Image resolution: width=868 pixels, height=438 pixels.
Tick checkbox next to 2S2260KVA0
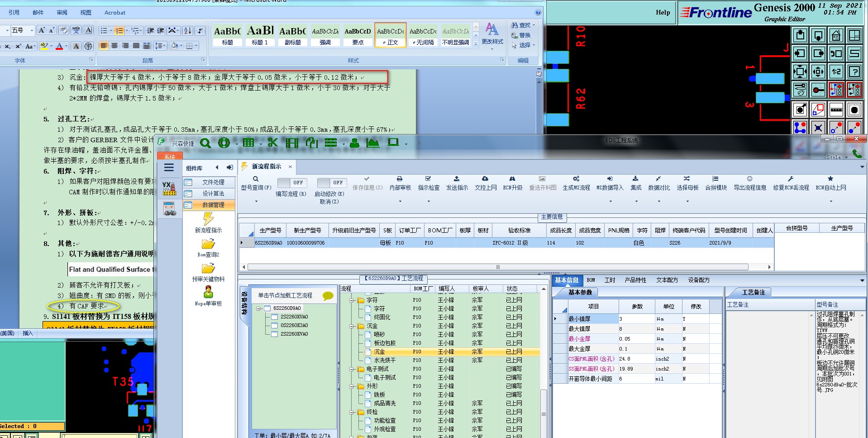[x=274, y=334]
